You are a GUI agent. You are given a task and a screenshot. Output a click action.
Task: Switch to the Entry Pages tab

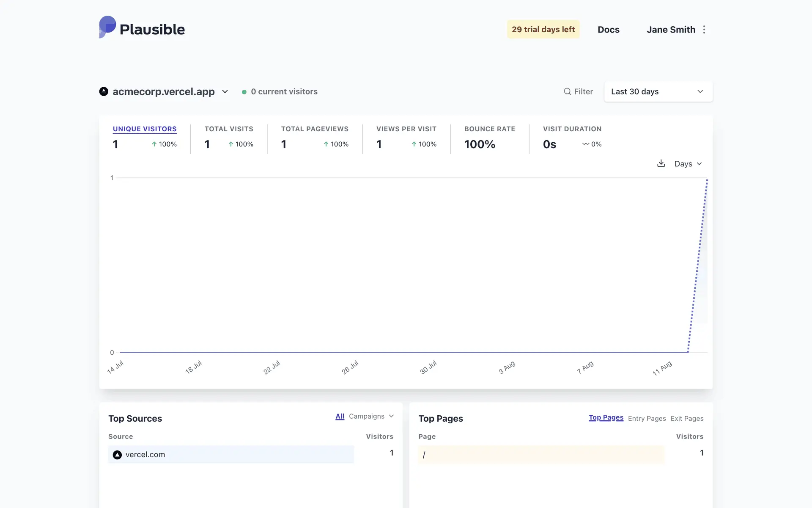(647, 418)
